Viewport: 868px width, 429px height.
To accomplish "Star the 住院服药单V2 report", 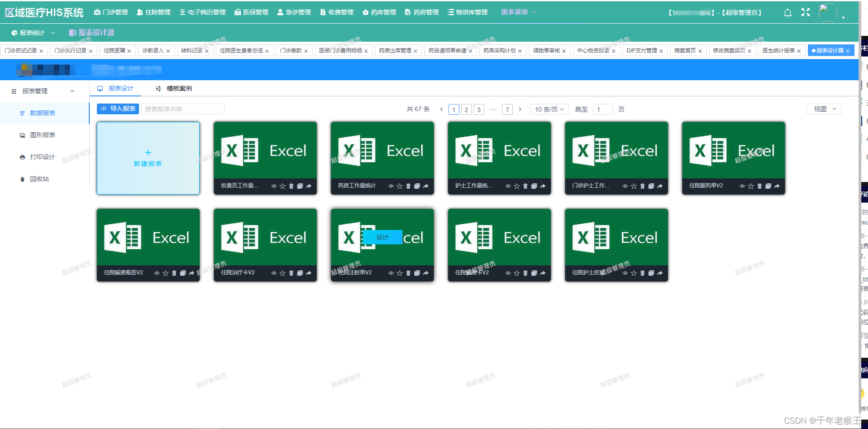I will pos(751,186).
